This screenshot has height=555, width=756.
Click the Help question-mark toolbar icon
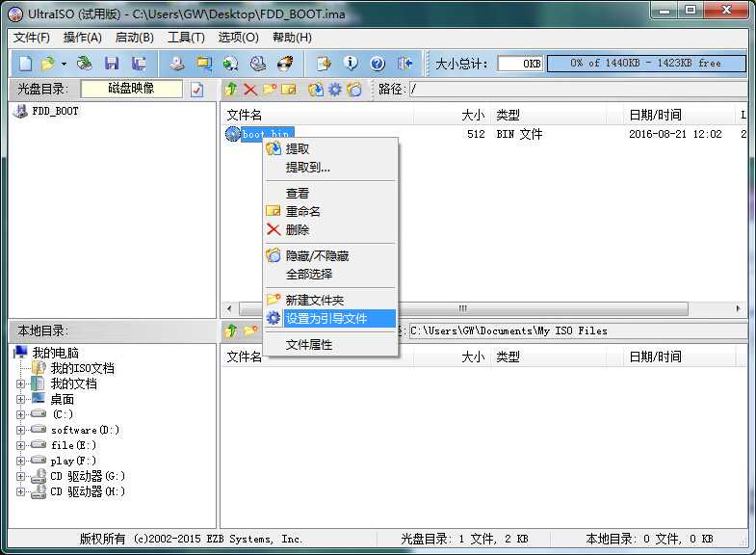(378, 64)
